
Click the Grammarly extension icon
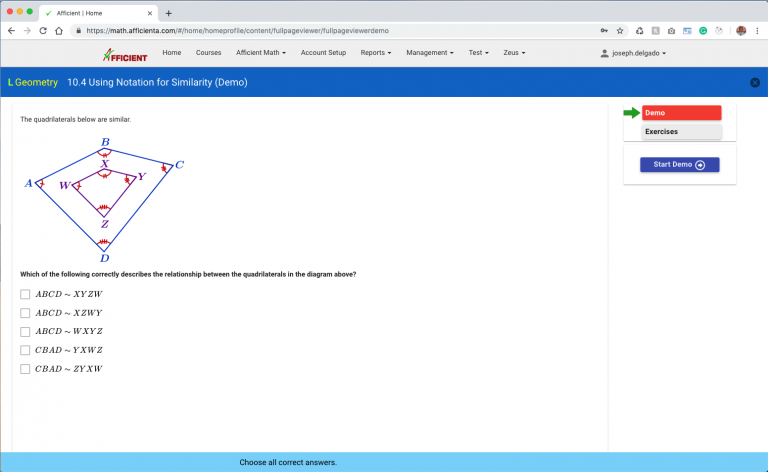(x=703, y=31)
